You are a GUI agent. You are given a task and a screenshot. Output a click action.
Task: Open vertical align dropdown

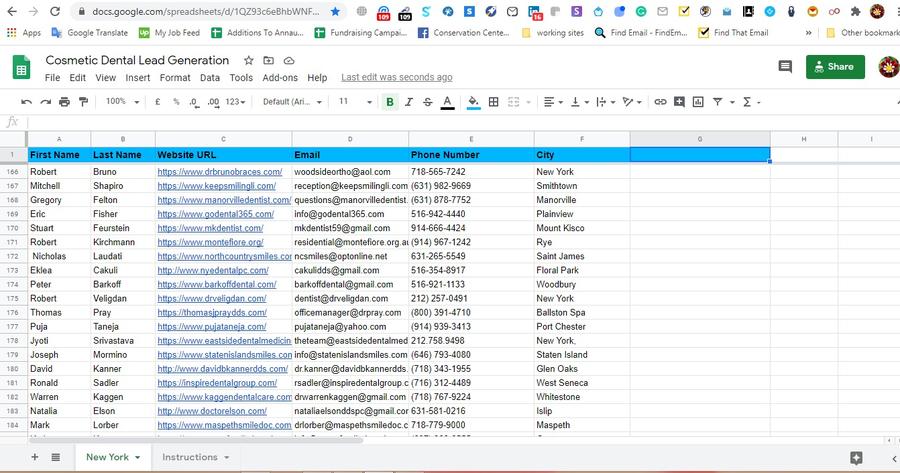(580, 102)
